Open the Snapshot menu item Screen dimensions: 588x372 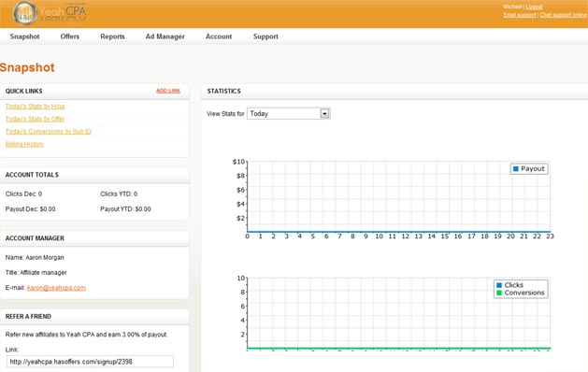pos(24,36)
